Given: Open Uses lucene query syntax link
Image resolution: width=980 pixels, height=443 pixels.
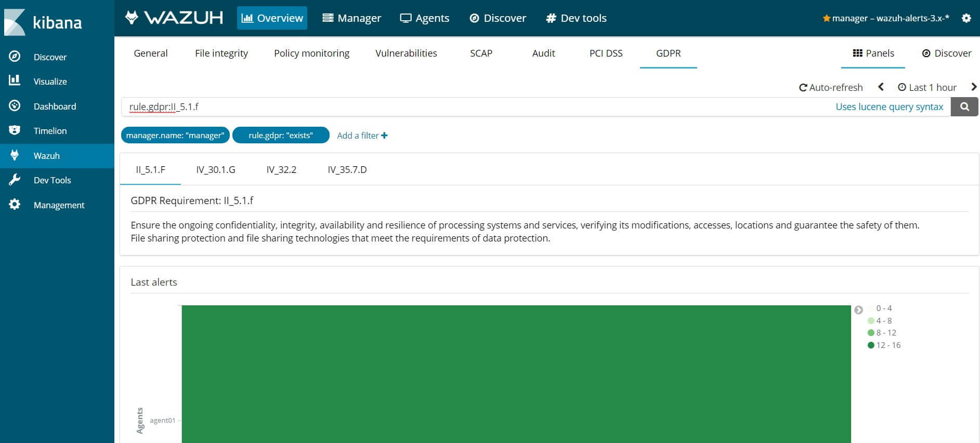Looking at the screenshot, I should click(889, 106).
